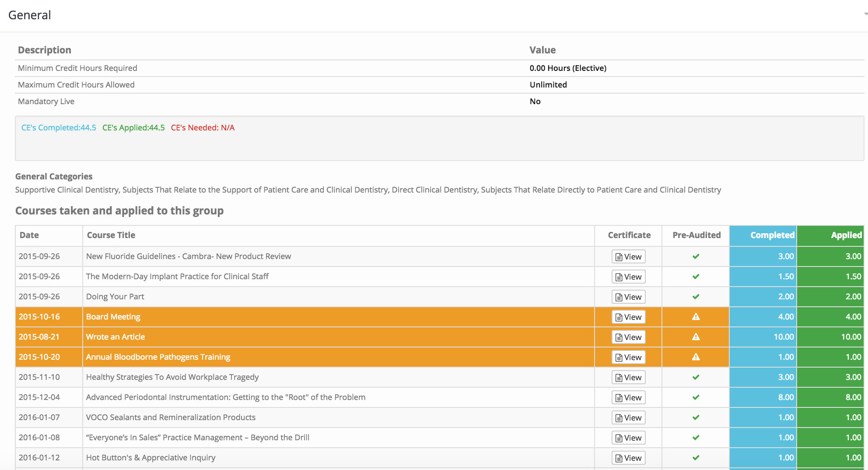Click the Course Title column header
The height and width of the screenshot is (470, 868).
coord(111,235)
